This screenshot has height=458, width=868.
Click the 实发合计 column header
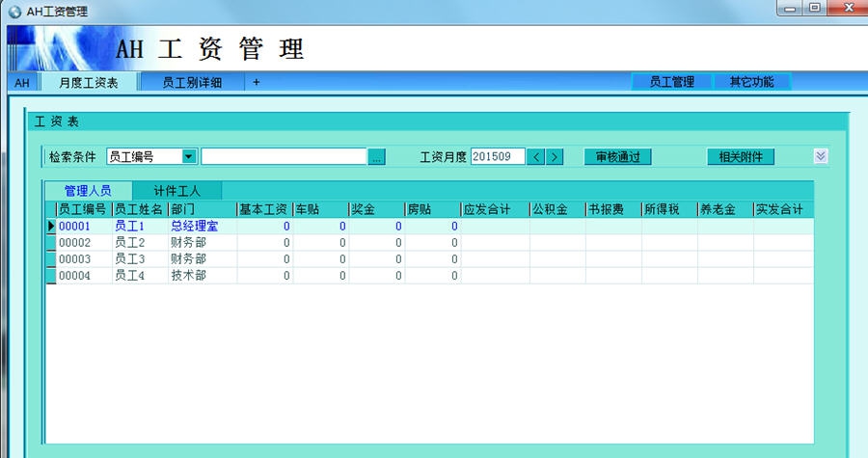783,209
